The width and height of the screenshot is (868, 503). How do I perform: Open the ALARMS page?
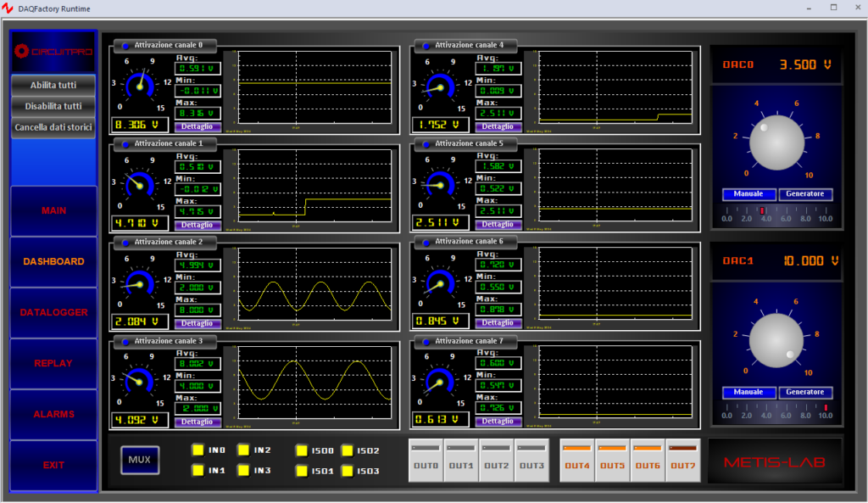pyautogui.click(x=53, y=414)
